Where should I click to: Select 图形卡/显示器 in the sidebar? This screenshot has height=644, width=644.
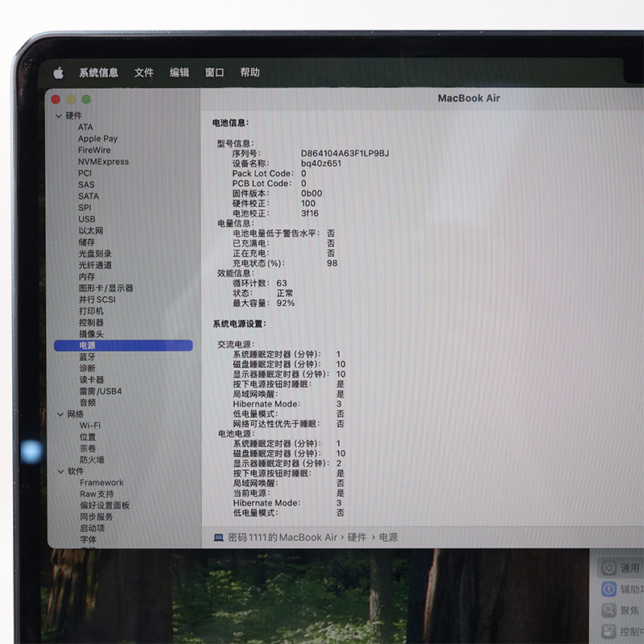pyautogui.click(x=106, y=288)
